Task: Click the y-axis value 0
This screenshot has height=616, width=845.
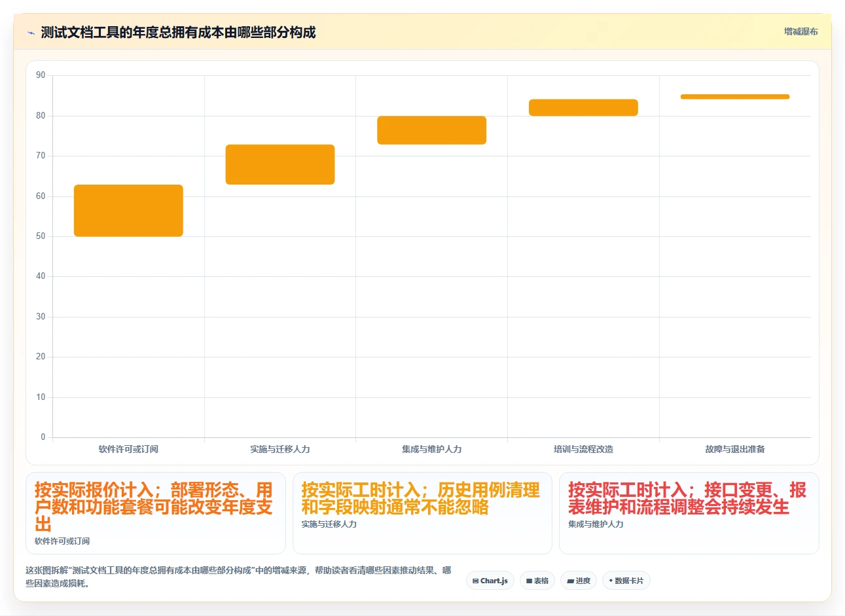Action: 43,437
